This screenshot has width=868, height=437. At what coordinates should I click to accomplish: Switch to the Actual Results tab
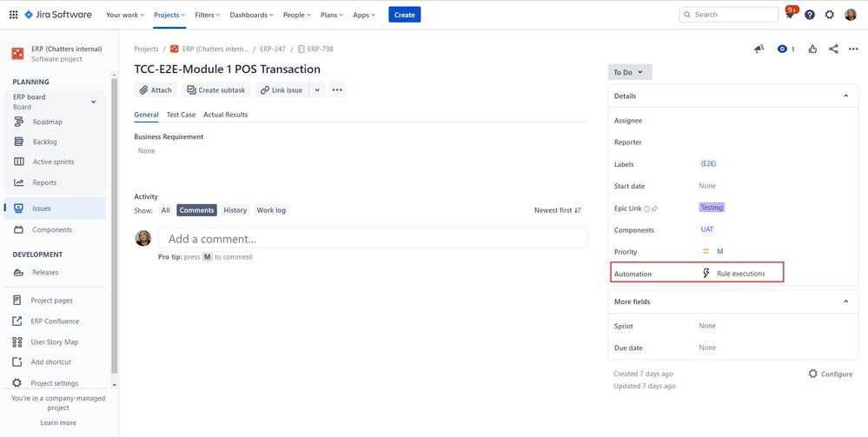[x=225, y=115]
